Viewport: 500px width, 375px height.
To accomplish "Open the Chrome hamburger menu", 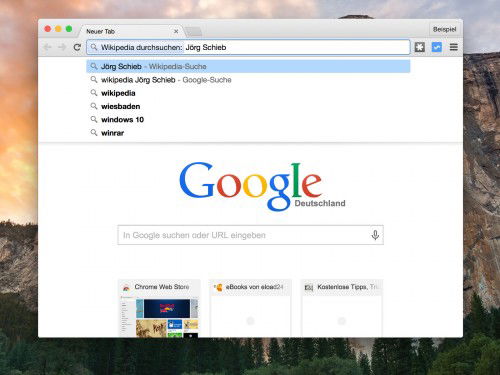I will tap(454, 47).
